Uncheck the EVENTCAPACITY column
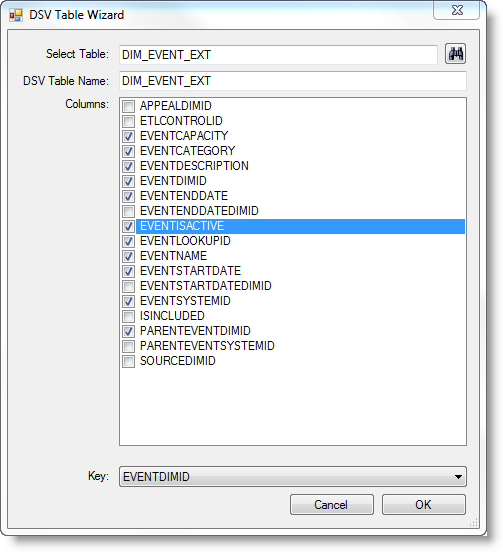This screenshot has width=503, height=552. [x=128, y=136]
